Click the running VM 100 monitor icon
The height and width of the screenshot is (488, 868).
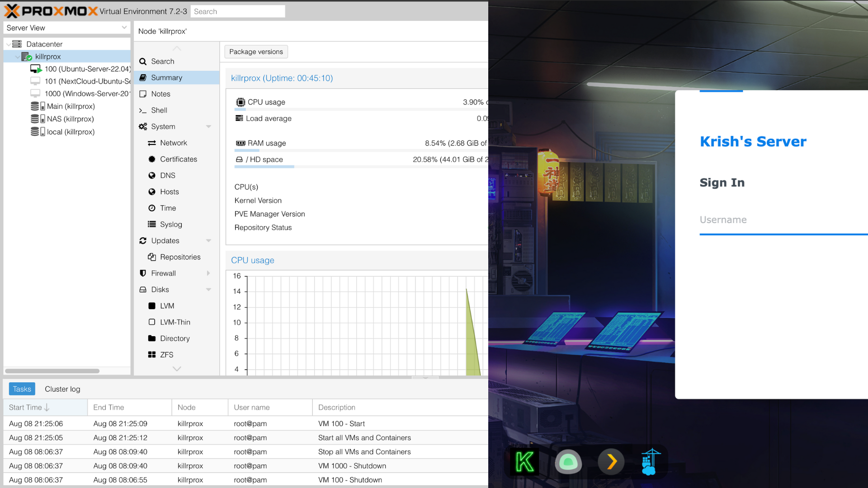pyautogui.click(x=36, y=69)
